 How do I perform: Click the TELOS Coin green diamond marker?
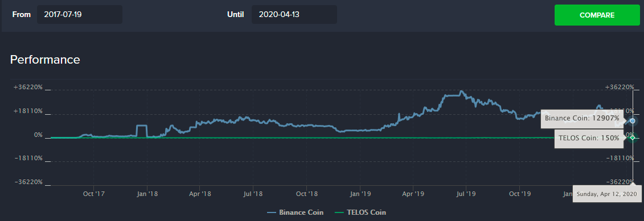click(x=633, y=137)
